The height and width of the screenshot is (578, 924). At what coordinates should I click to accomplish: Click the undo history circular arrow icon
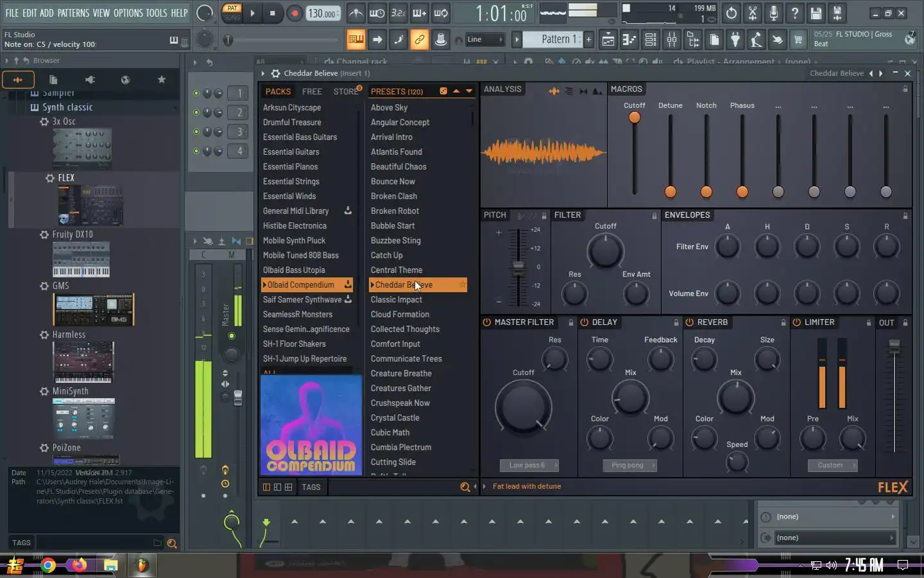[731, 13]
